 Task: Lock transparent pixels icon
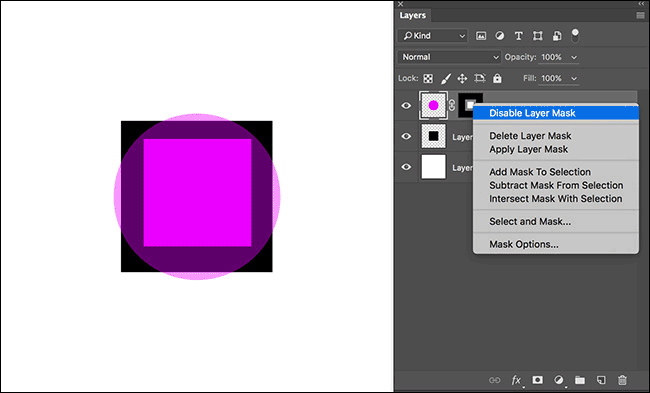pyautogui.click(x=428, y=78)
